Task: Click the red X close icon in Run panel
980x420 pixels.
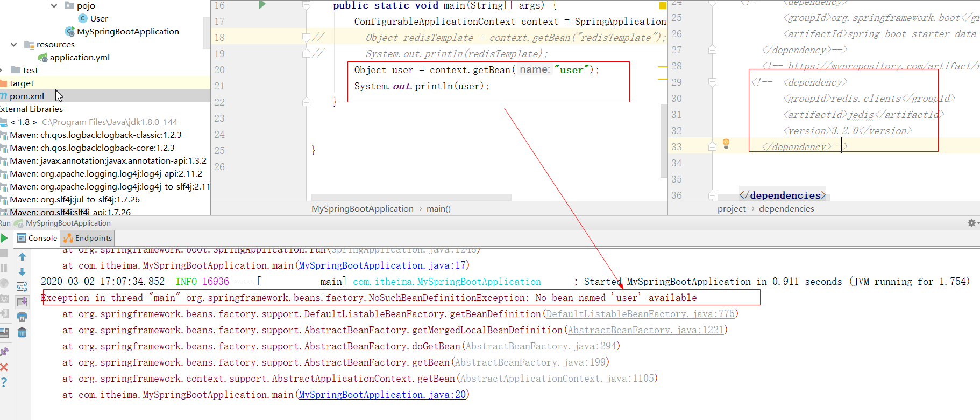Action: point(4,367)
